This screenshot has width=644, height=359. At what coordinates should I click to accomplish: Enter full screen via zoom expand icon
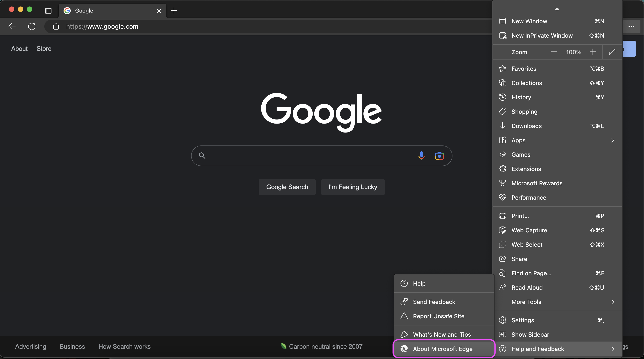(612, 52)
